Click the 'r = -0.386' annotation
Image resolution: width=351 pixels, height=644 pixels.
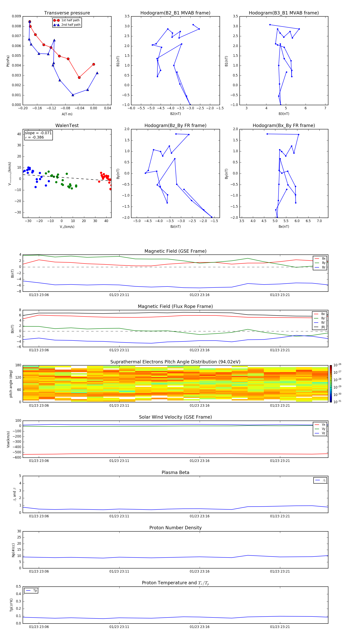coord(35,137)
